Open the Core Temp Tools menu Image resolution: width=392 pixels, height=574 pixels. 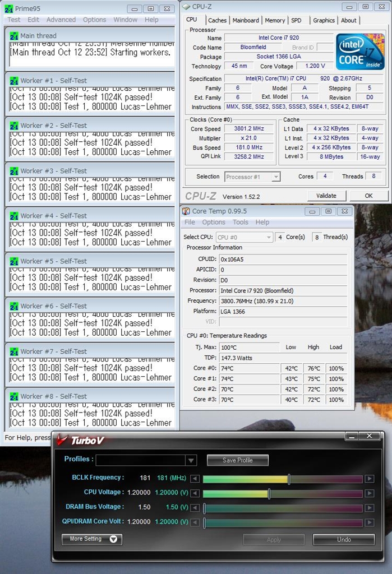coord(241,222)
